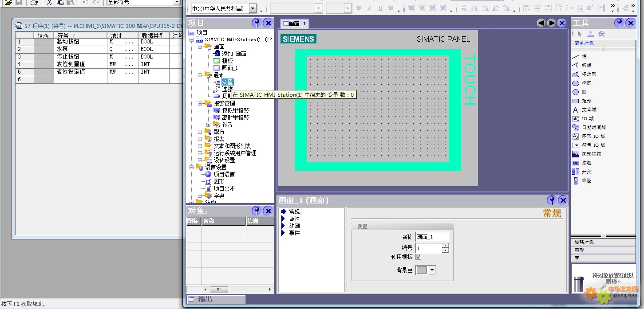The image size is (644, 309).
Task: Click the 液位测量值 symbol cell in S7 table
Action: click(80, 64)
